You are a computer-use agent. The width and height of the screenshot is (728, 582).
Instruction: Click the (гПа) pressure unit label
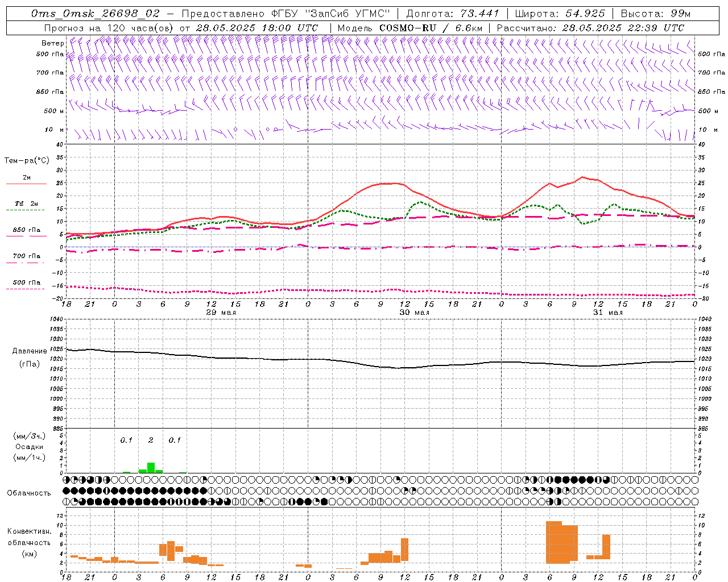[30, 364]
